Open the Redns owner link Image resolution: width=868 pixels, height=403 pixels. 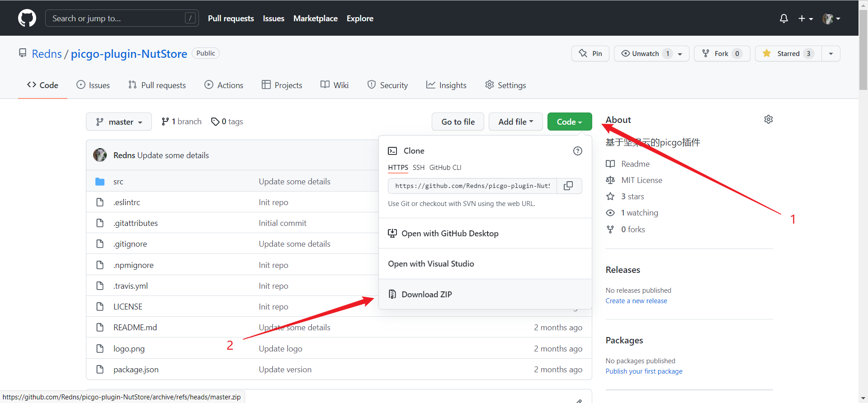click(47, 54)
